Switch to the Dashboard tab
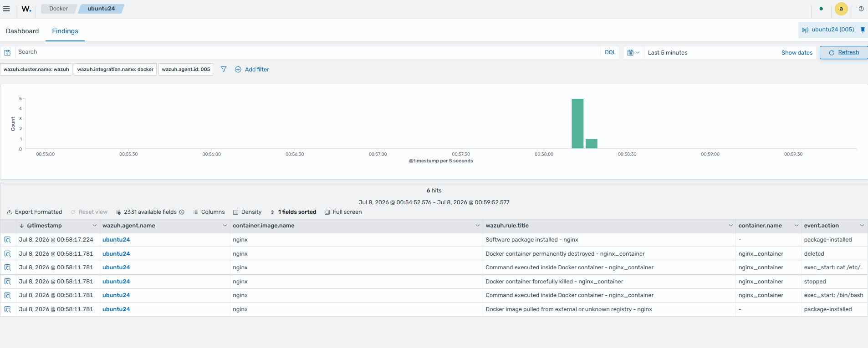868x348 pixels. coord(22,31)
